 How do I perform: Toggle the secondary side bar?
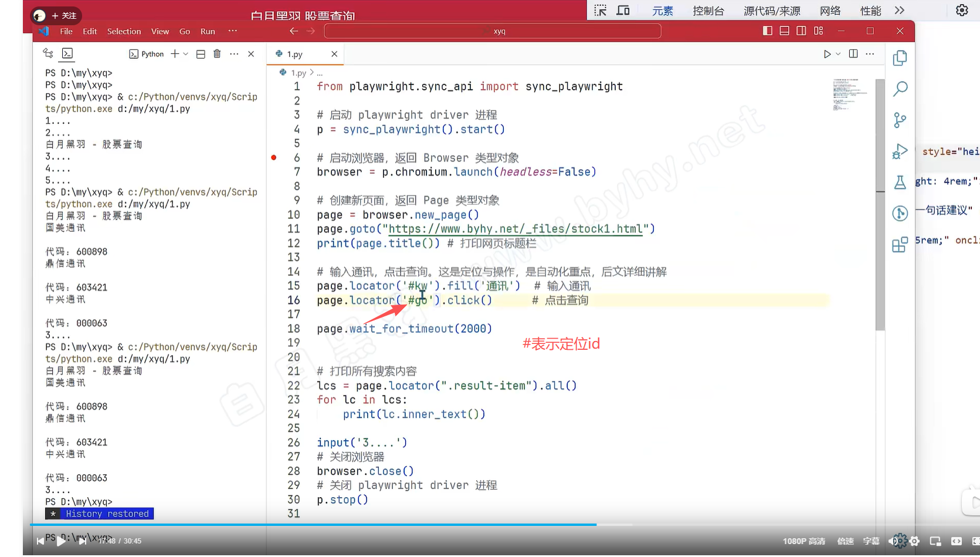click(x=801, y=31)
